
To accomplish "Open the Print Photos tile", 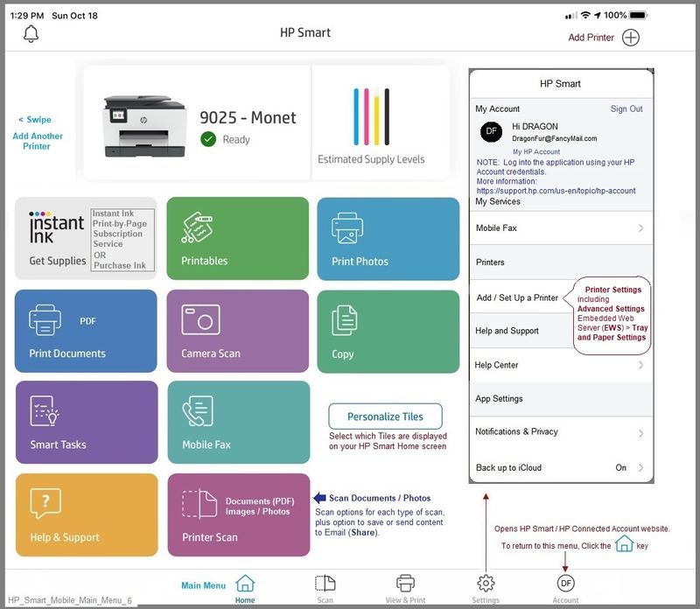I will coord(388,239).
